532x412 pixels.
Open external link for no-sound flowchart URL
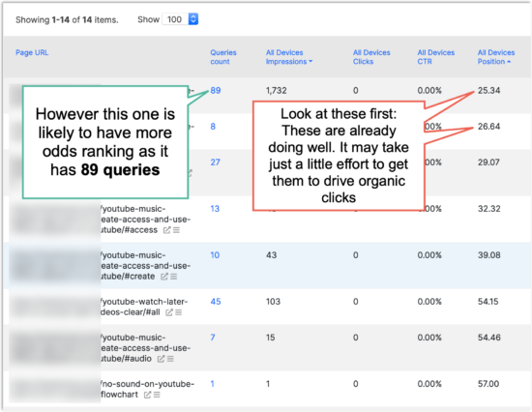tap(147, 395)
